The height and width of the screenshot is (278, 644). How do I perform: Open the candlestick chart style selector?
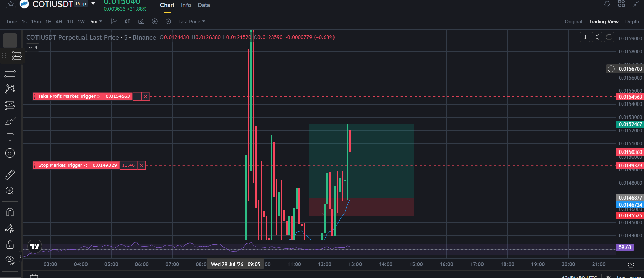128,21
